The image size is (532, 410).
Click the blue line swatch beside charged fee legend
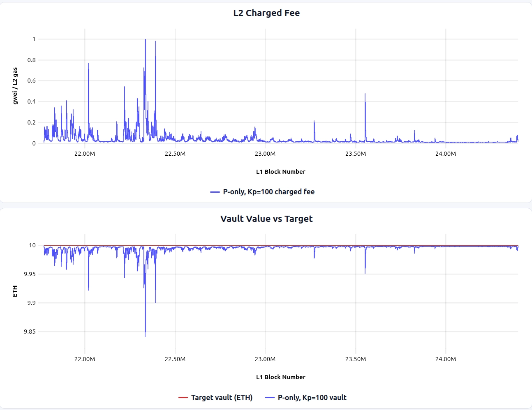(215, 192)
